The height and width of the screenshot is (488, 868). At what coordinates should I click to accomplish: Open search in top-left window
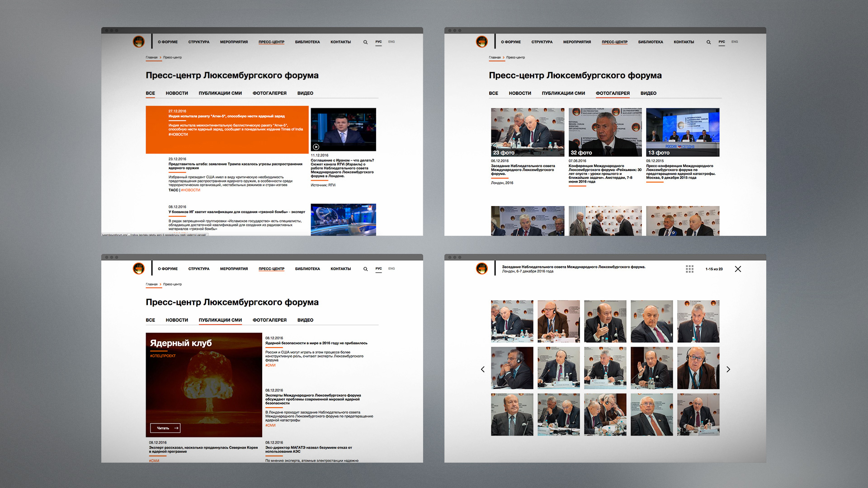click(365, 42)
